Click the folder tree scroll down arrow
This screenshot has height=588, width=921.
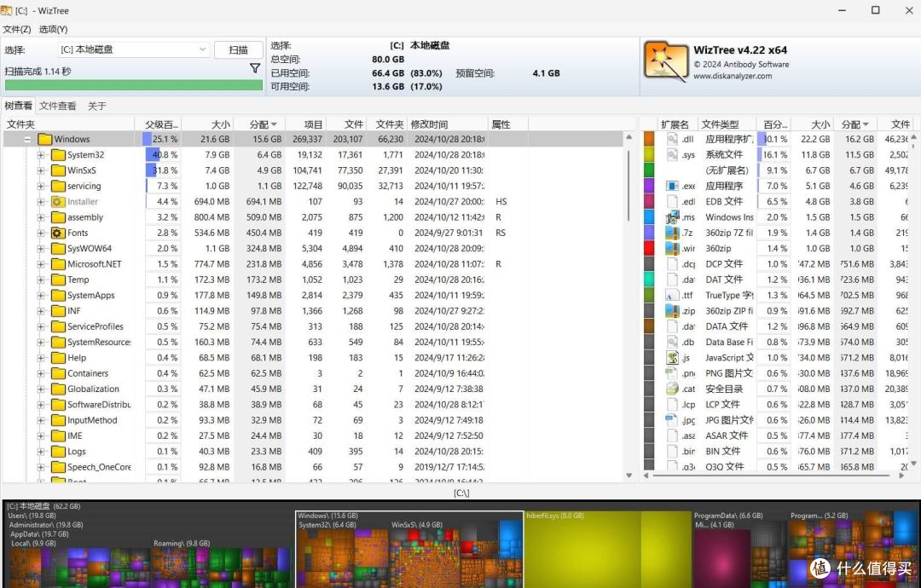[629, 476]
